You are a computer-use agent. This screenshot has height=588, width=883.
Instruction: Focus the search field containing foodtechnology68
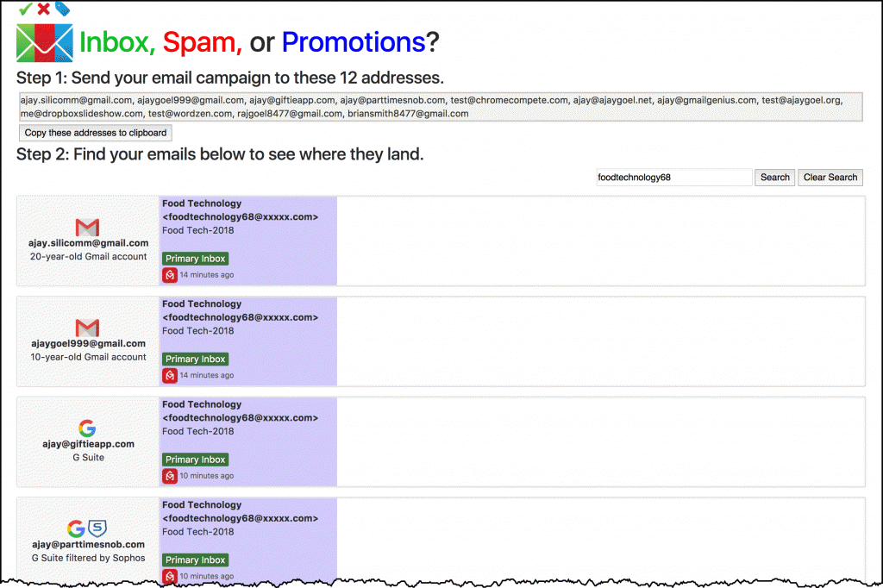673,178
